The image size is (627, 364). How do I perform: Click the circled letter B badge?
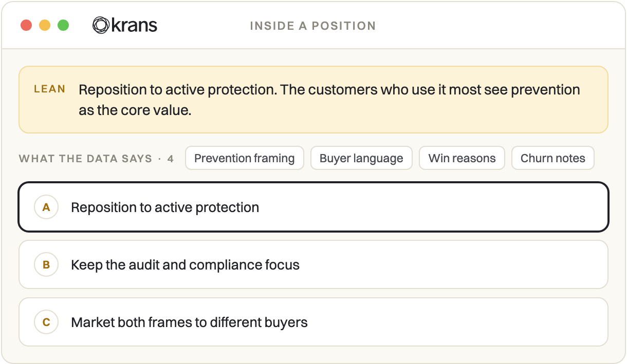click(x=46, y=265)
